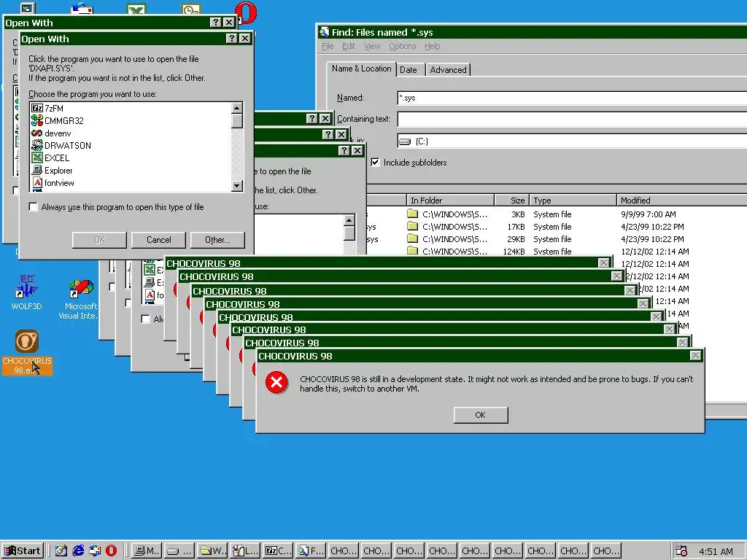Click program list scroll-up arrow

pyautogui.click(x=237, y=108)
